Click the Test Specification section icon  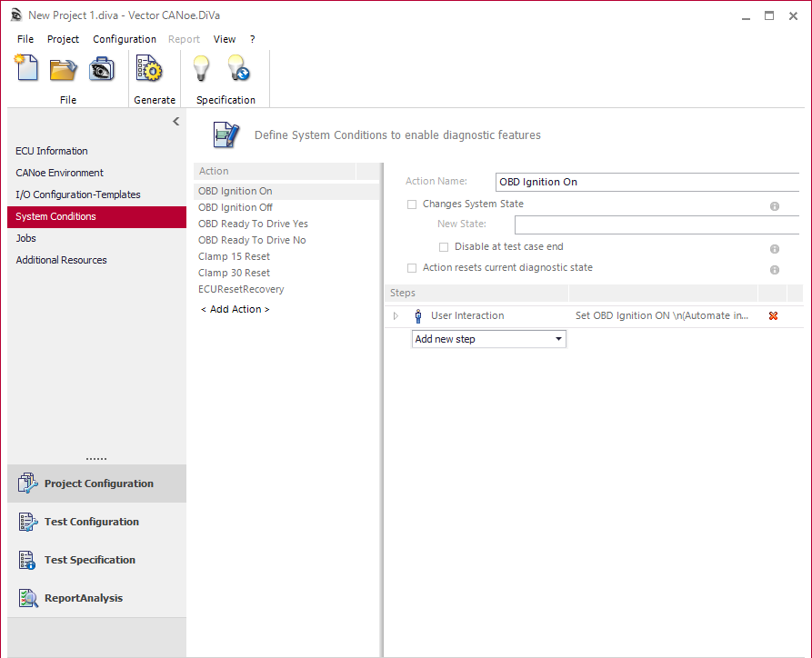click(x=27, y=560)
